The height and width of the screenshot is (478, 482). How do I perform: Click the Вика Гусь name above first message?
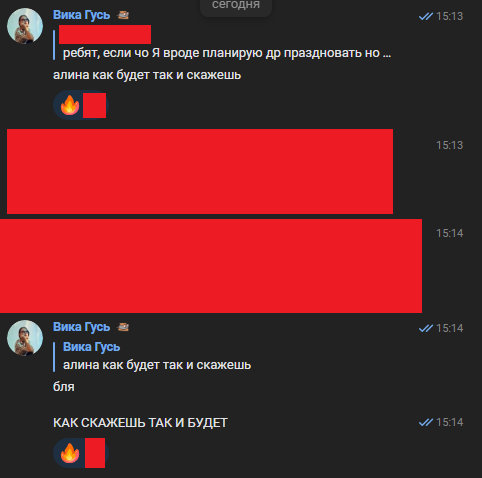[x=81, y=15]
